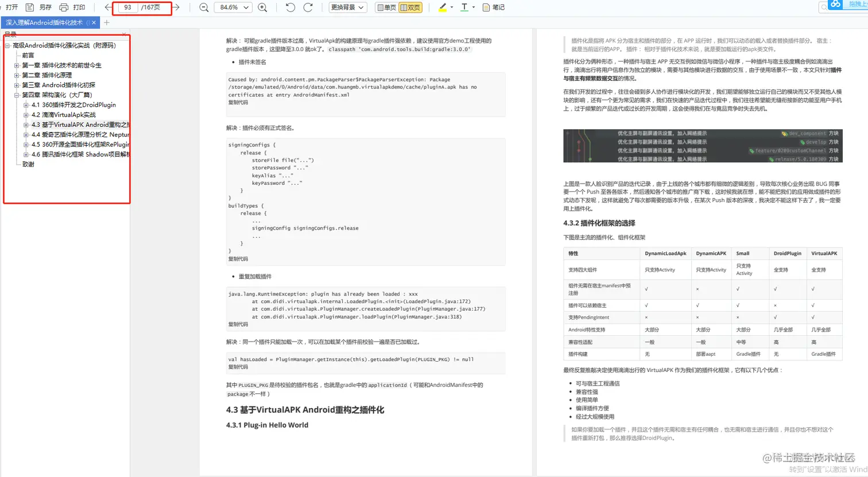Click 复制代码 under hasLoaded code block
Screen dimensions: 868x477
pos(238,367)
